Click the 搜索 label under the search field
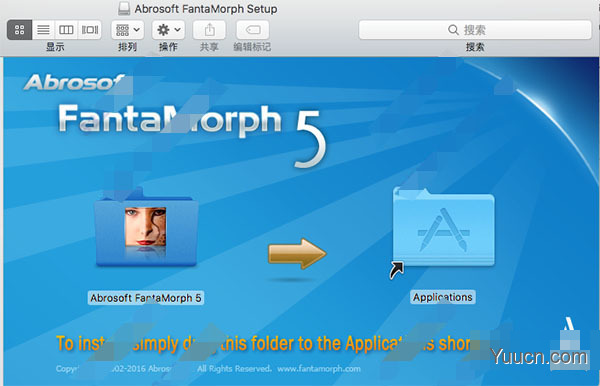This screenshot has height=386, width=600. pos(475,47)
